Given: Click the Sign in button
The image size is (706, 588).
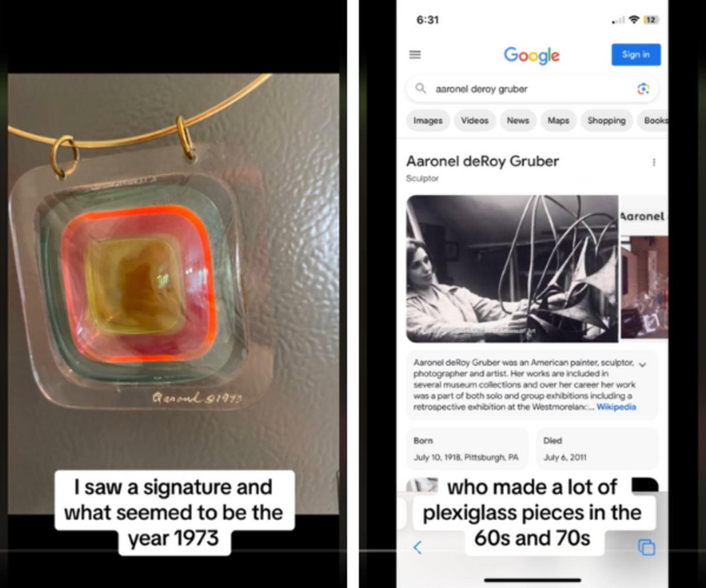Looking at the screenshot, I should (x=636, y=55).
